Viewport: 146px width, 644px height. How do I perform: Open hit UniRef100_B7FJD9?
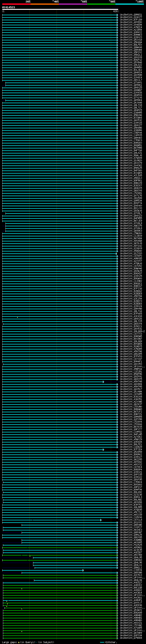pyautogui.click(x=131, y=20)
